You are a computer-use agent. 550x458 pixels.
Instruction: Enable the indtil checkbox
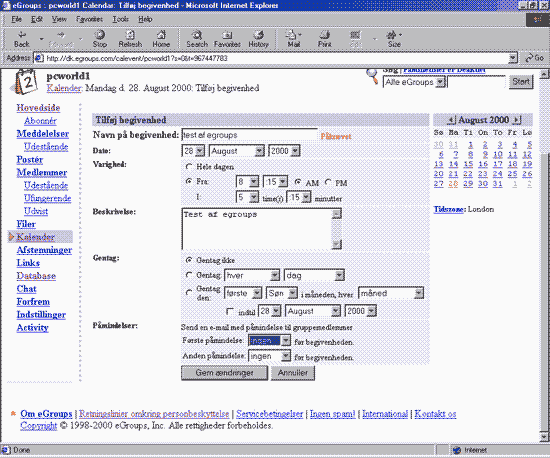point(230,311)
